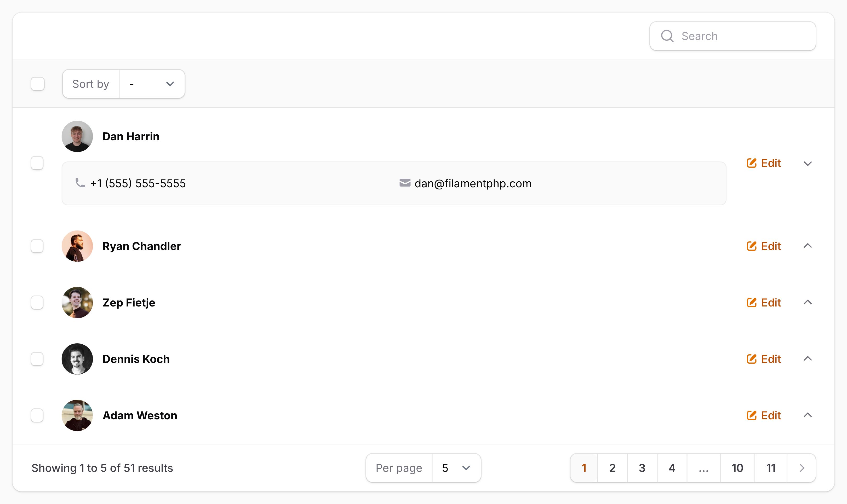Click Dan Harrin's avatar photo
Viewport: 847px width, 504px height.
(77, 136)
